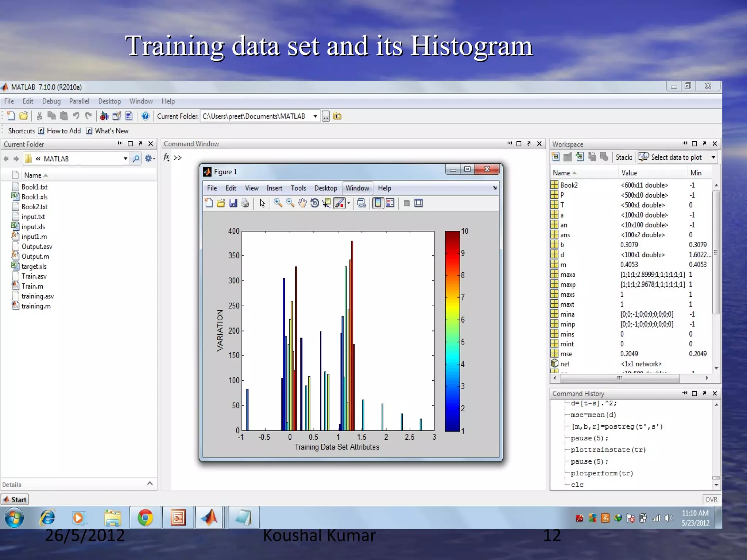Click Open File icon in Figure 1 toolbar
The width and height of the screenshot is (747, 560).
coord(221,203)
